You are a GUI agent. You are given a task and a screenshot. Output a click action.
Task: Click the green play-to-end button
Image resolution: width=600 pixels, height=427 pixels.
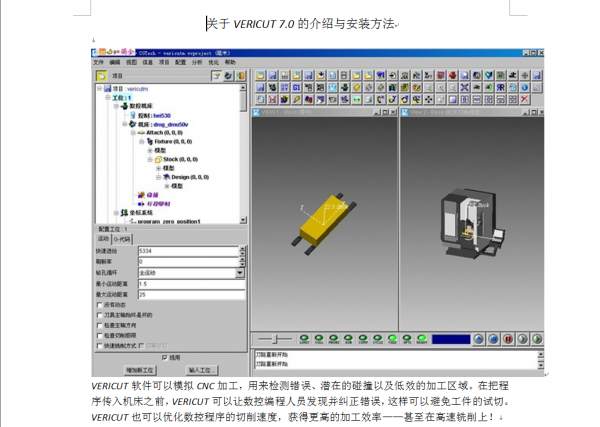(537, 339)
